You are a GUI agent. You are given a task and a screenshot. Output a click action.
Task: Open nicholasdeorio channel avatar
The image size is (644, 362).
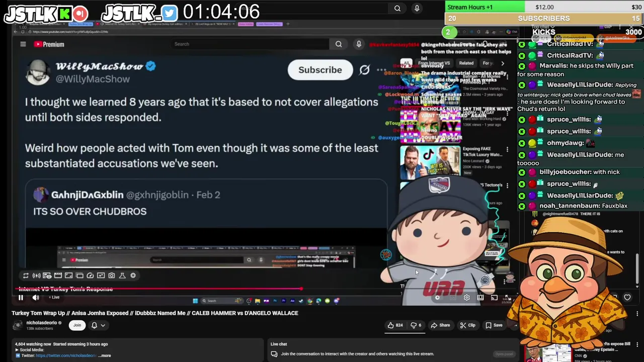point(18,325)
